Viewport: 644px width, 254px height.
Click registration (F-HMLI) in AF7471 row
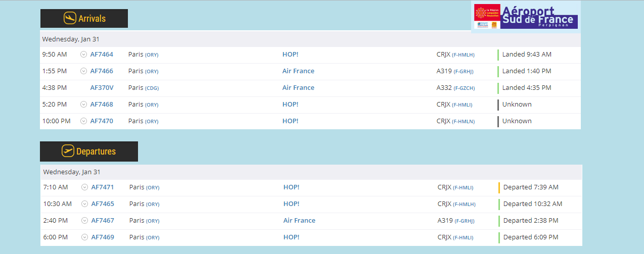[x=463, y=188]
